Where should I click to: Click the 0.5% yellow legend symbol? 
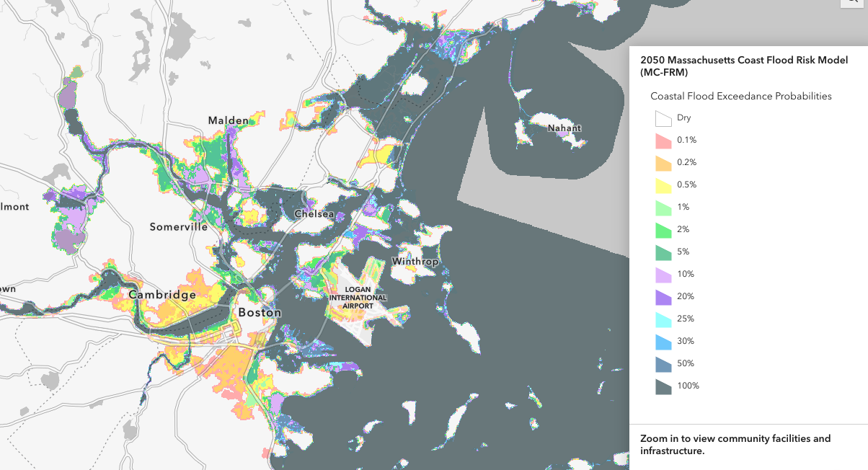coord(662,185)
